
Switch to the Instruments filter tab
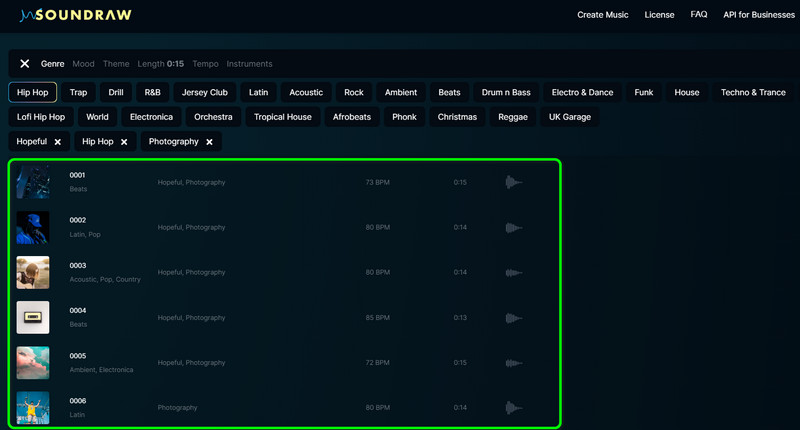[249, 64]
